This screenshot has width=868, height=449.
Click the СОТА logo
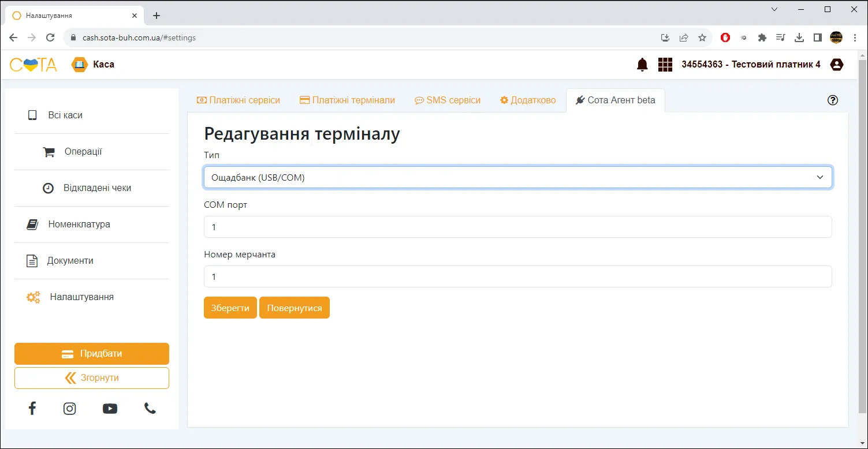[33, 65]
